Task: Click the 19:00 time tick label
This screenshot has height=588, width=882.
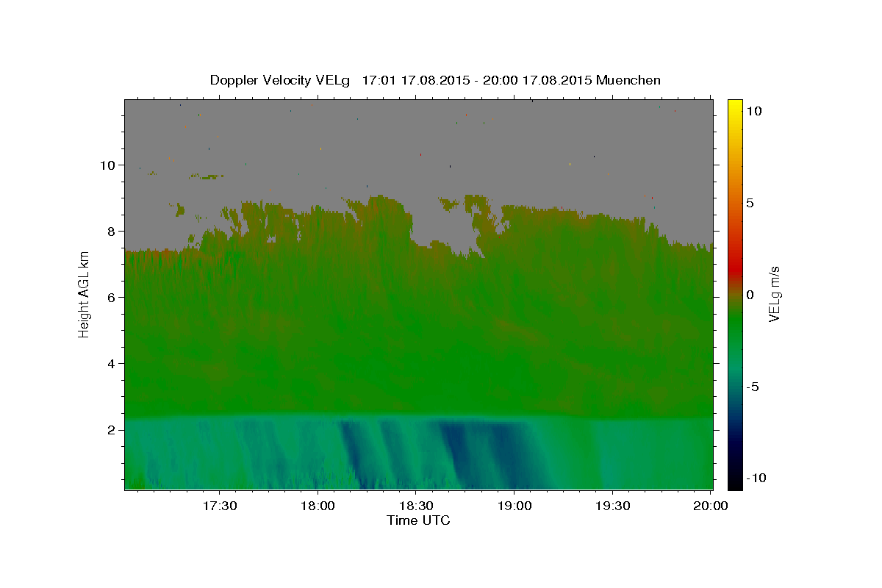Action: click(514, 506)
